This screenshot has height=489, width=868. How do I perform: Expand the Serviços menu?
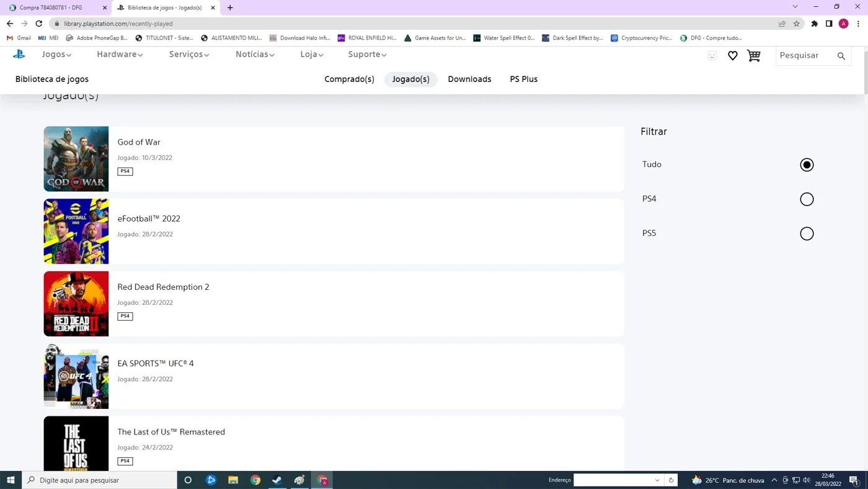coord(189,55)
